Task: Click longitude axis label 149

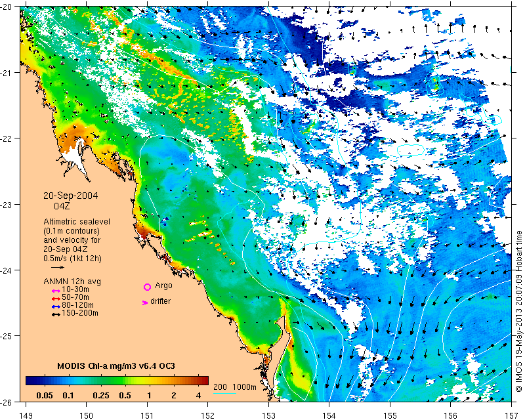Action: point(26,415)
